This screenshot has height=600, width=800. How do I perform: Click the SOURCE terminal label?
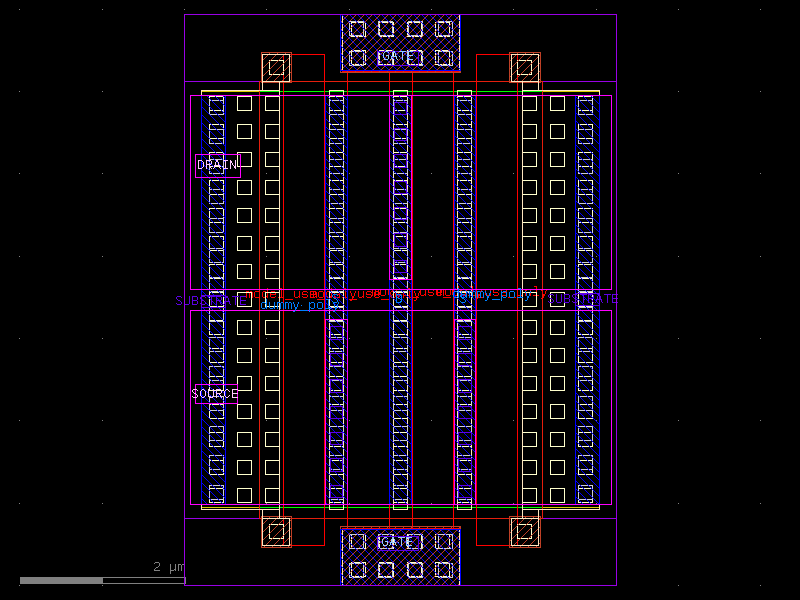(x=215, y=393)
